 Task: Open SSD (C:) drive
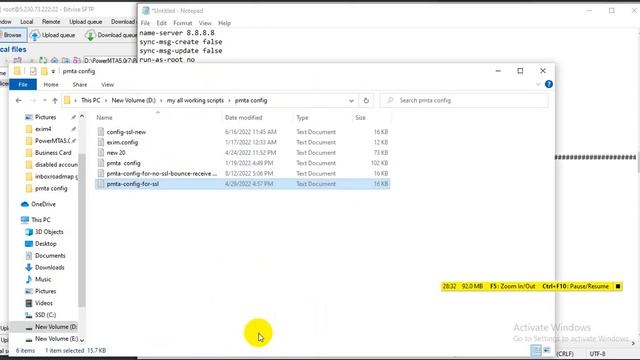[45, 315]
